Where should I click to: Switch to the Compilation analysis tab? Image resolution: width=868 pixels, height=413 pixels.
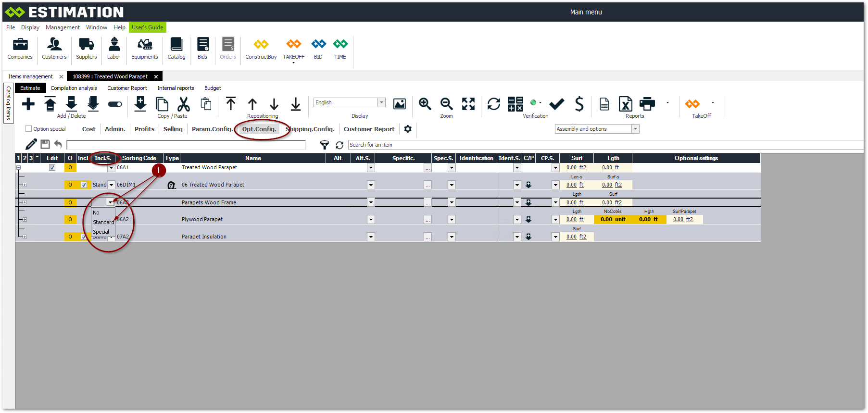tap(74, 88)
